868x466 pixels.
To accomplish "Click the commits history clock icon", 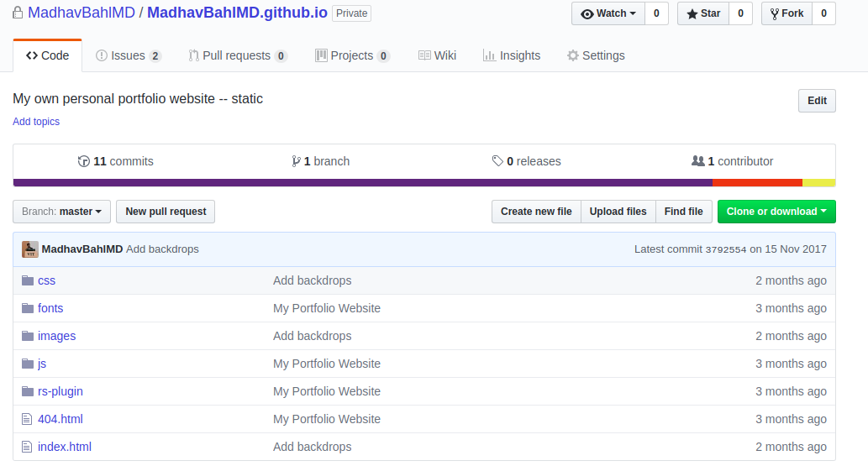I will tap(83, 161).
